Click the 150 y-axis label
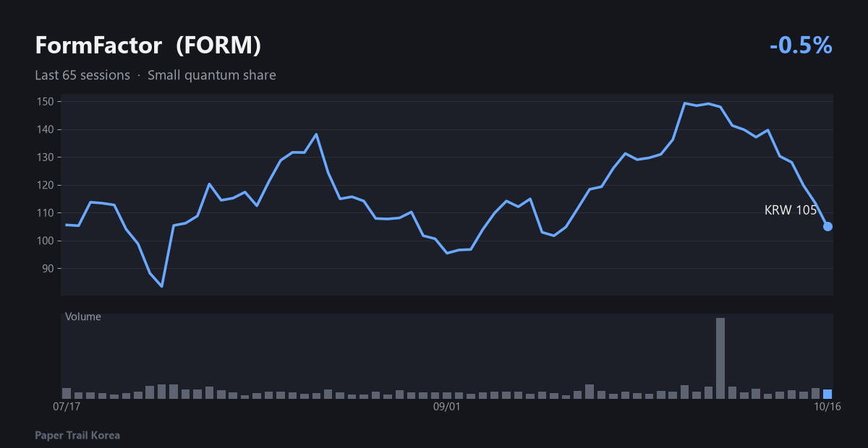This screenshot has width=868, height=448. point(46,102)
